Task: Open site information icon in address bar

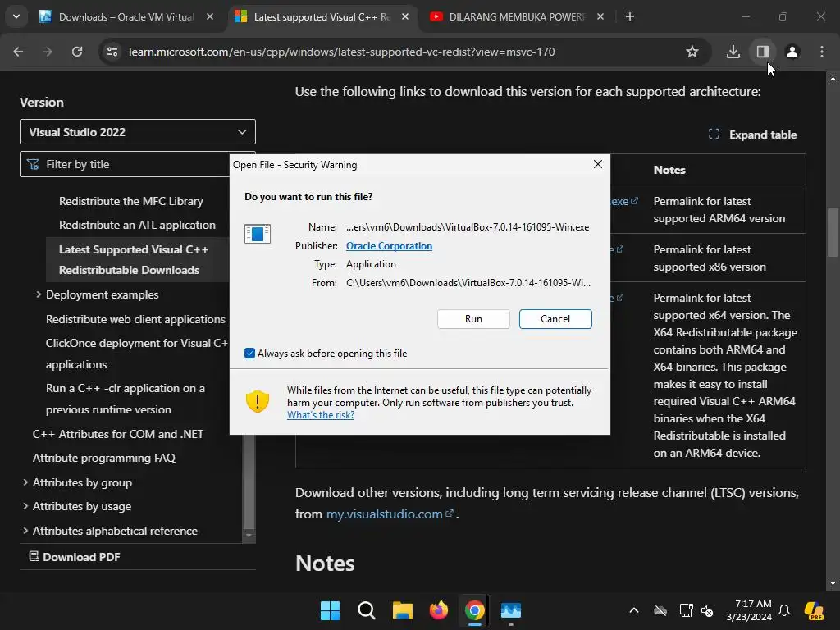Action: point(112,52)
